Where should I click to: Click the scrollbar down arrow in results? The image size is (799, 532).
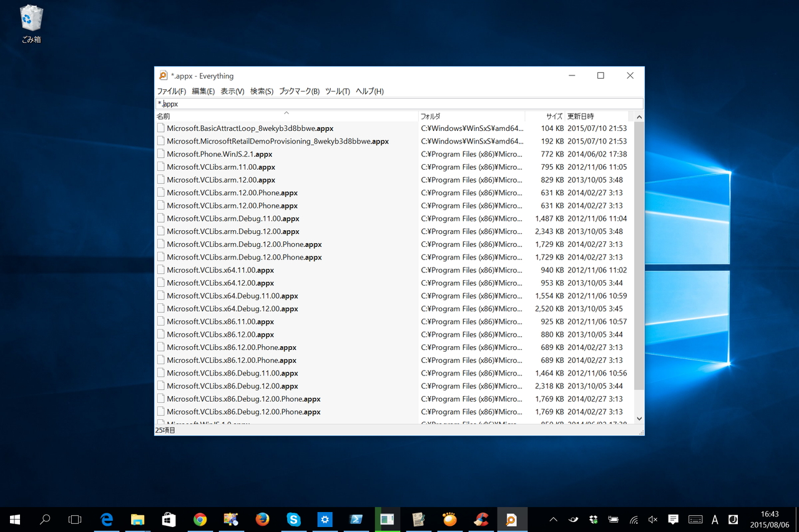(639, 418)
